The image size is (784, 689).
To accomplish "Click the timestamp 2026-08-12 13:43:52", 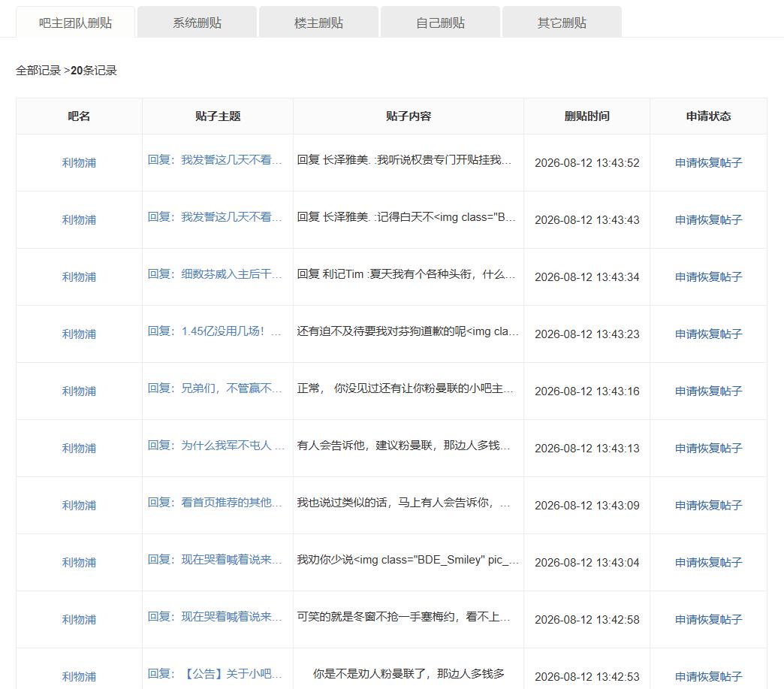I will point(587,162).
